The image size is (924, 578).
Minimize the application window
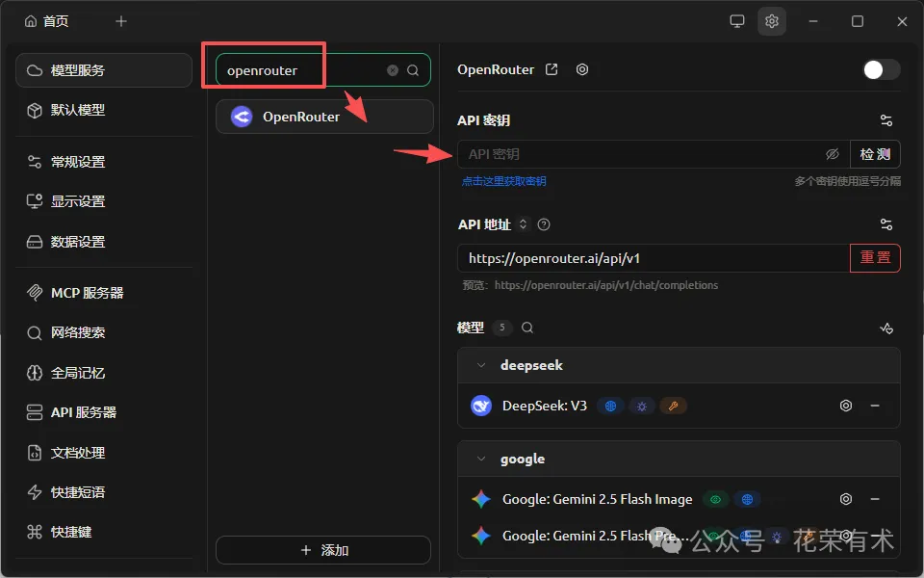click(813, 21)
